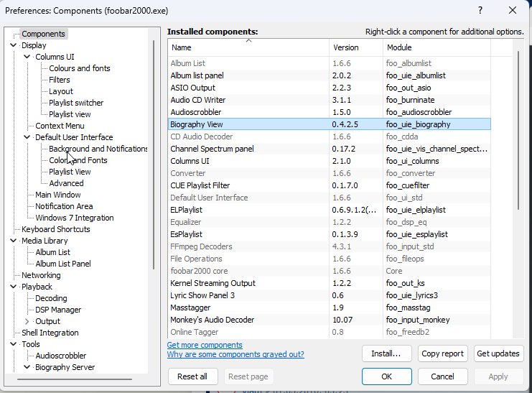Click Copy report button
Screen dimensions: 532x393
coord(442,353)
